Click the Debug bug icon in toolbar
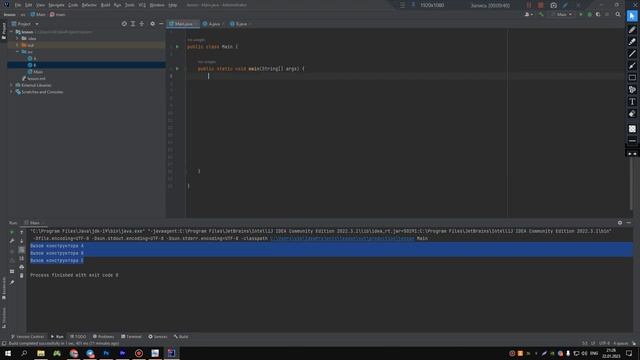 click(x=589, y=15)
